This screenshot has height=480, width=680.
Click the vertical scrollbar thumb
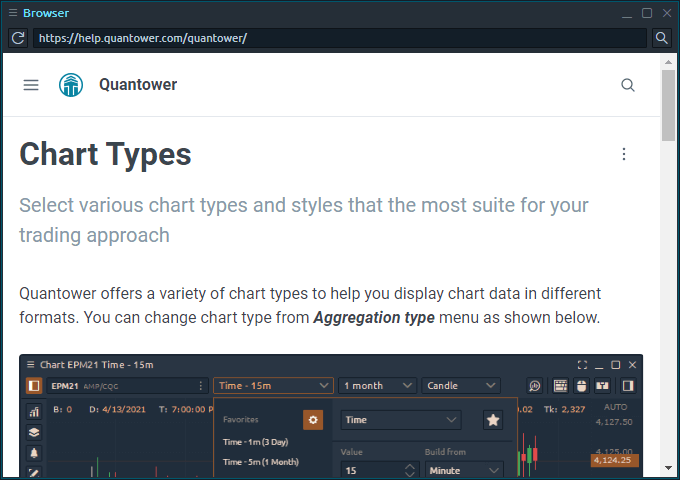tap(668, 105)
